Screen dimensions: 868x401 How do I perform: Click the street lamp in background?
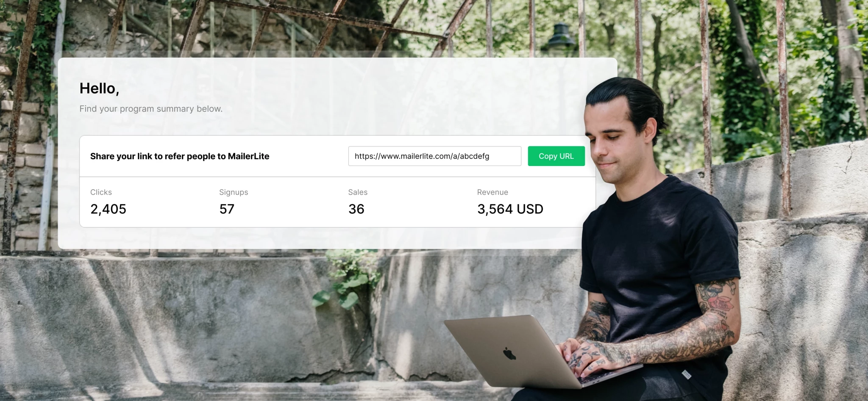point(561,38)
